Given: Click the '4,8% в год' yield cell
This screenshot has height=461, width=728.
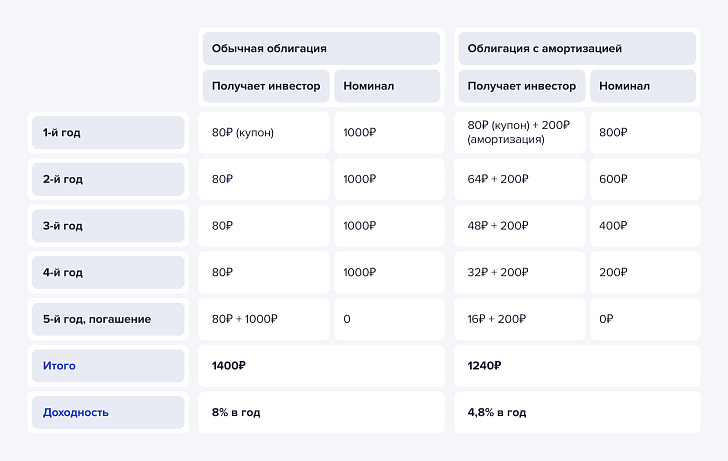Looking at the screenshot, I should (x=577, y=412).
